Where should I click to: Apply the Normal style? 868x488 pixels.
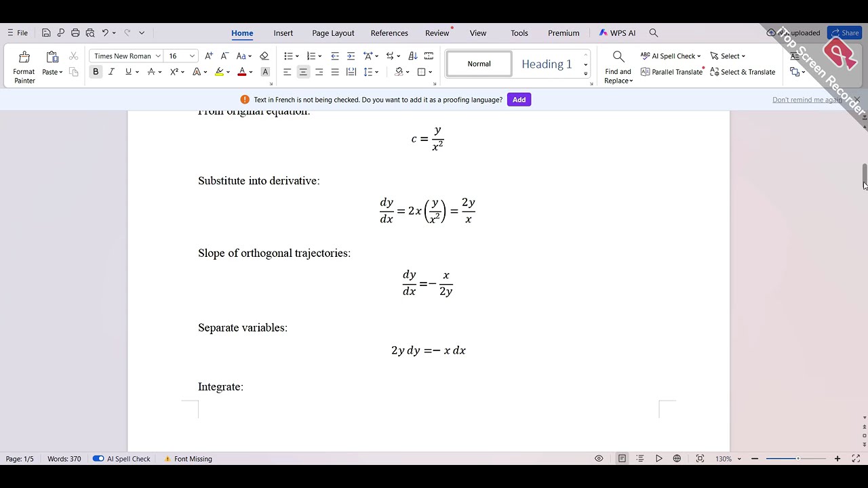click(x=479, y=64)
